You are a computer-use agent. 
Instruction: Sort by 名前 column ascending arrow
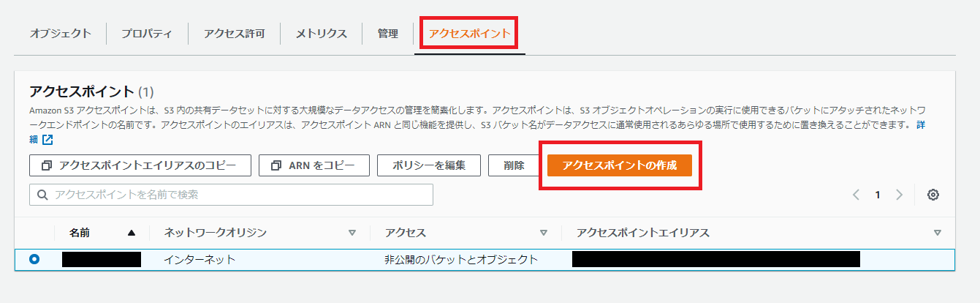132,233
